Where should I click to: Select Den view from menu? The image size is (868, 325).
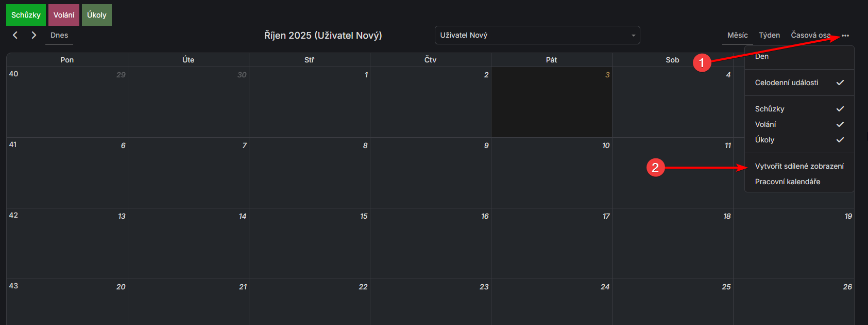pos(762,57)
